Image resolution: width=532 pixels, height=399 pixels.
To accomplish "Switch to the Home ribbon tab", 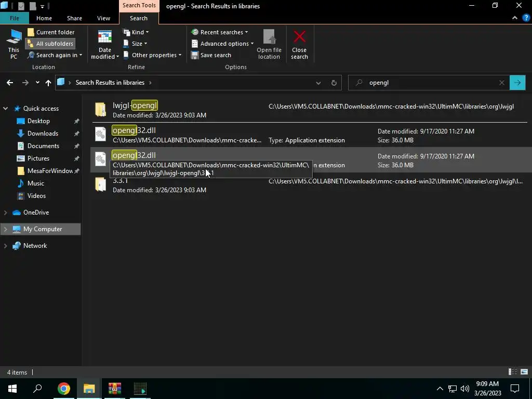I will coord(44,18).
